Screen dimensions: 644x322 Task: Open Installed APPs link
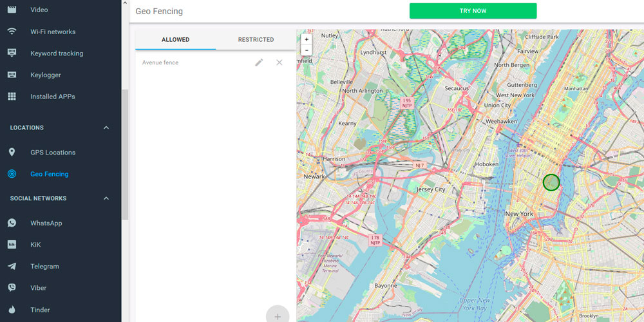pos(53,97)
